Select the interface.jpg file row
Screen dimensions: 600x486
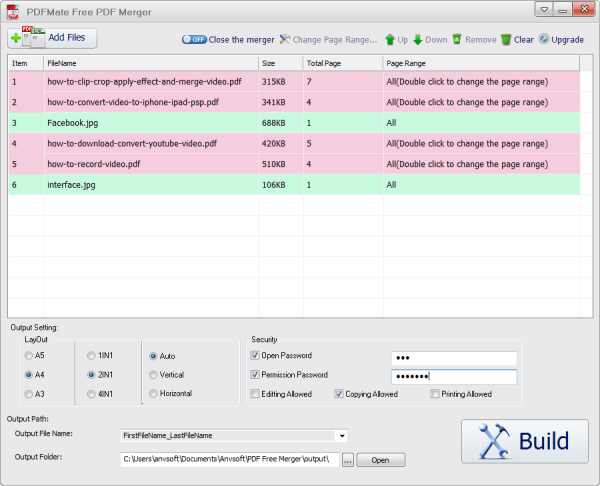(294, 185)
